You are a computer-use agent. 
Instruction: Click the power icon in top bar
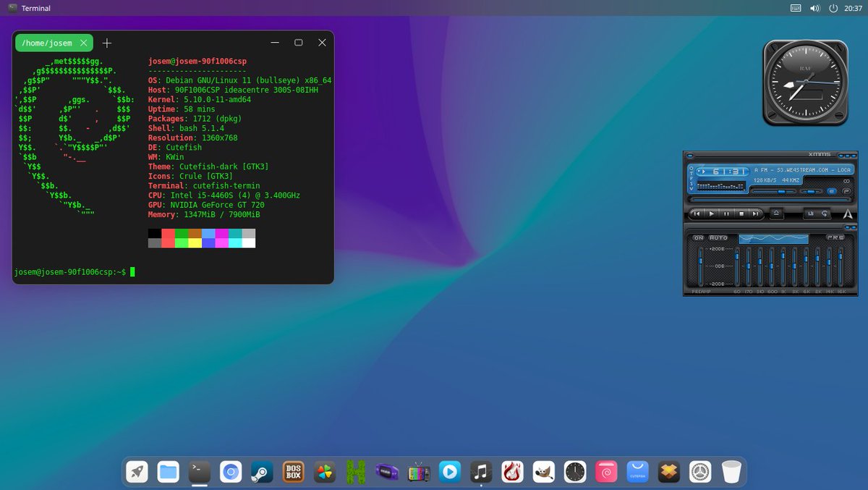(x=833, y=8)
